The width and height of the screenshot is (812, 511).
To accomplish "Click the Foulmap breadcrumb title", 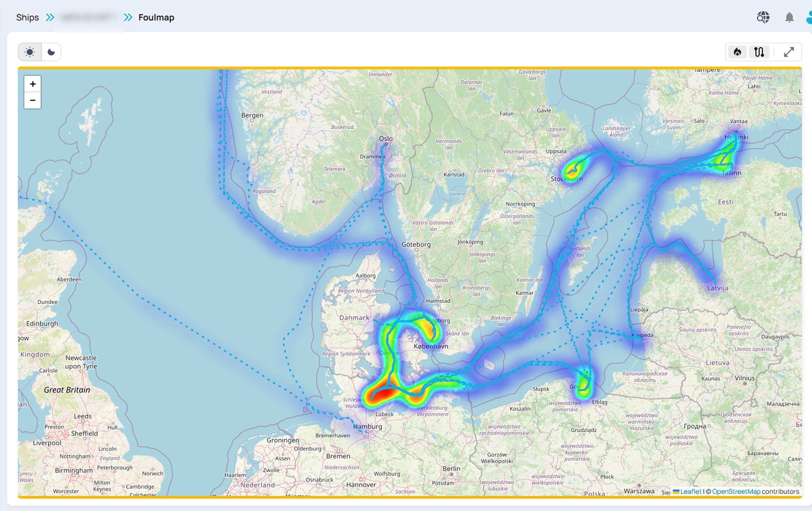I will coord(156,17).
